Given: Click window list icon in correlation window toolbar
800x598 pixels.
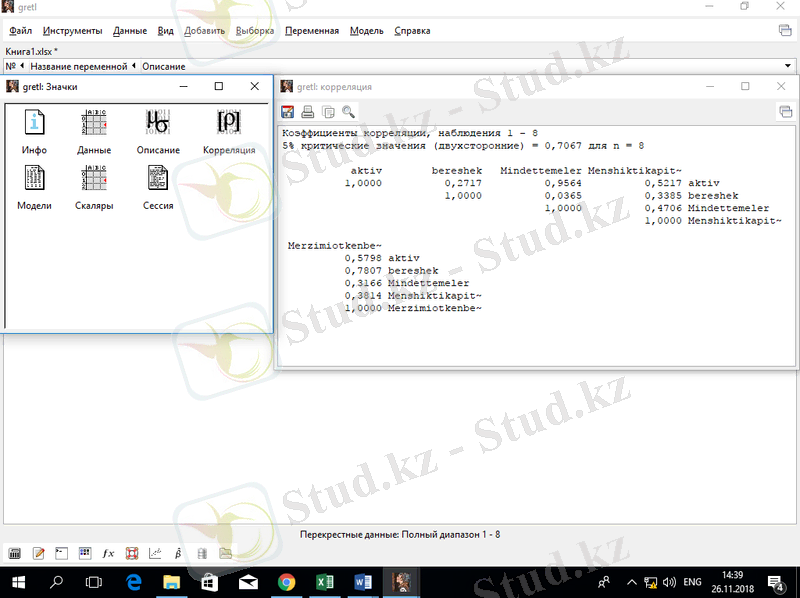Looking at the screenshot, I should click(786, 111).
